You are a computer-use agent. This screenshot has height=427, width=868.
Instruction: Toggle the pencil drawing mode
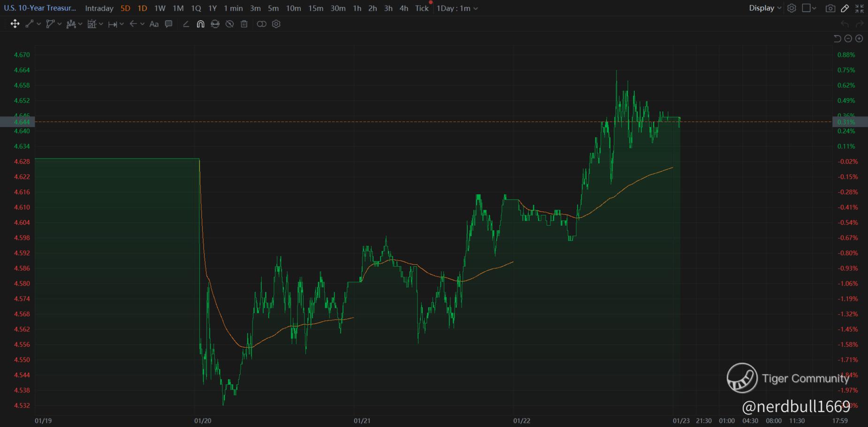[845, 8]
